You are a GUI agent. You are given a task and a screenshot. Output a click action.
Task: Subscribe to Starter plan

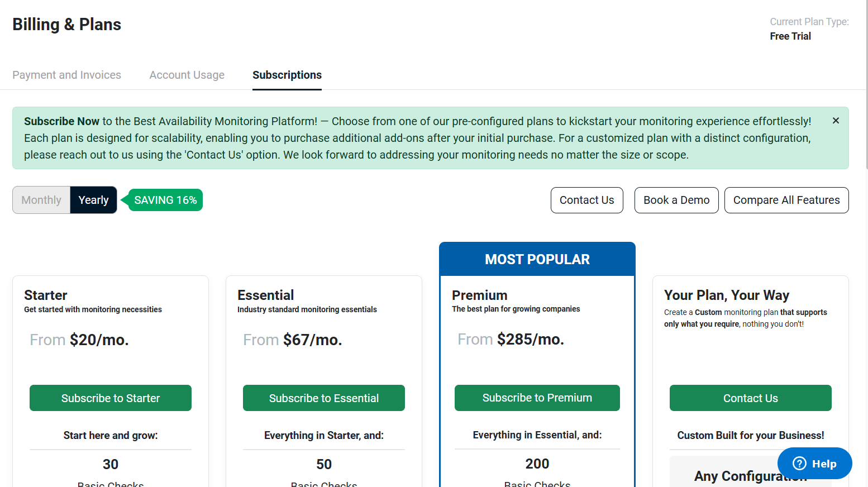click(111, 398)
